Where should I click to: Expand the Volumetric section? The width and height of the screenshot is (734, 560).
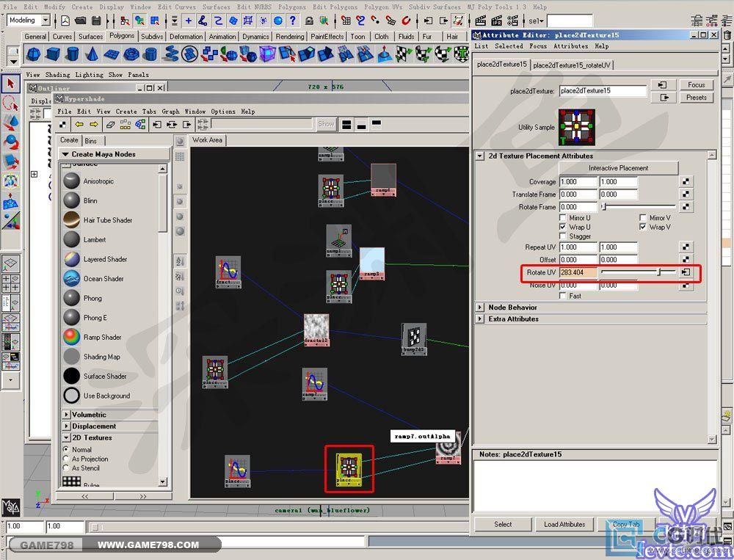(x=66, y=415)
